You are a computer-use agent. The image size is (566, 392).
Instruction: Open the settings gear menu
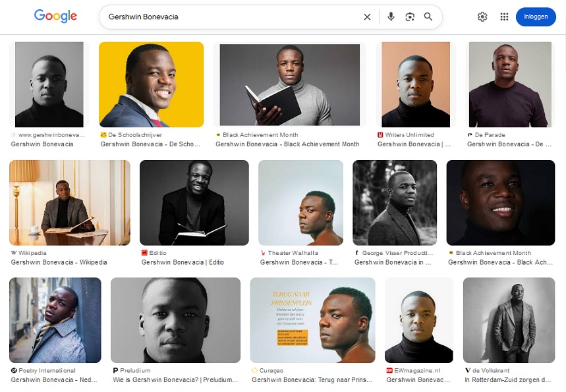(x=482, y=17)
